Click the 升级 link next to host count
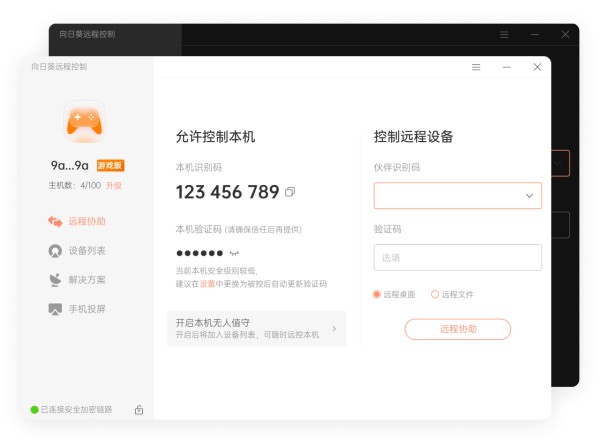600x444 pixels. tap(114, 186)
